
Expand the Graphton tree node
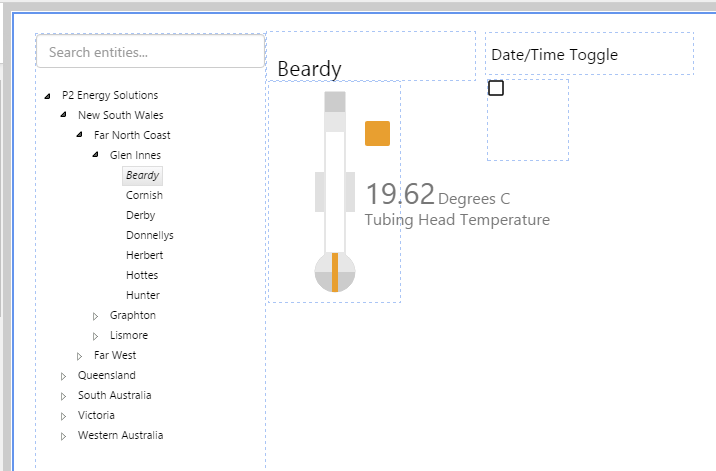click(x=96, y=316)
